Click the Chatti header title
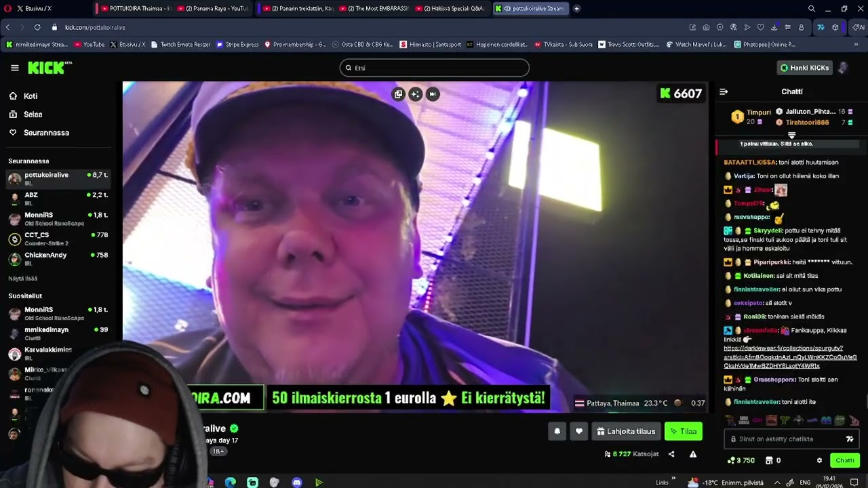 coord(791,91)
